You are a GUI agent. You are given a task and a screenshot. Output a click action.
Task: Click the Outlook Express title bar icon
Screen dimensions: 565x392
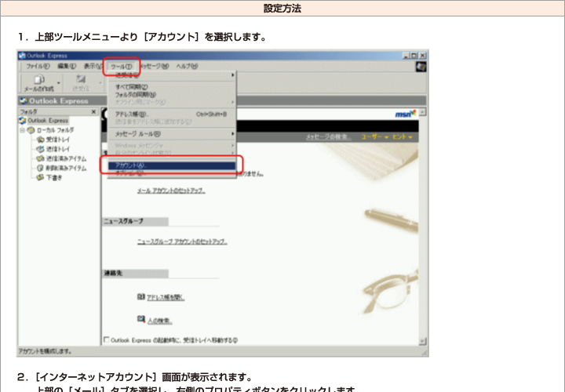point(22,56)
